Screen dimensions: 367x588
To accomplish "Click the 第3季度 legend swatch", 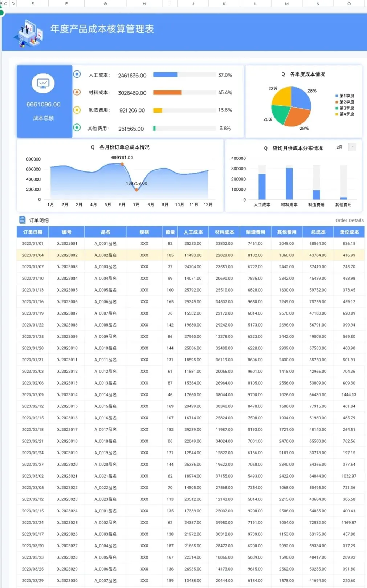I will (x=337, y=108).
